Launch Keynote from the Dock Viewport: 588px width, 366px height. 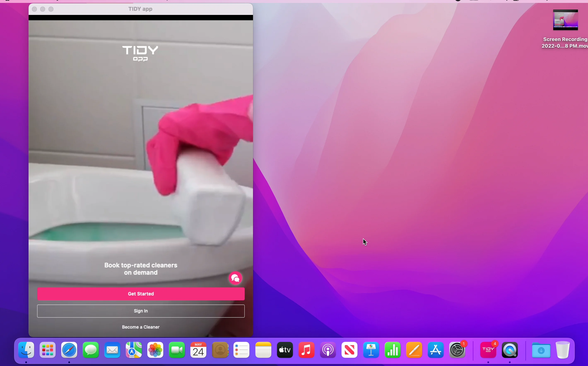371,350
